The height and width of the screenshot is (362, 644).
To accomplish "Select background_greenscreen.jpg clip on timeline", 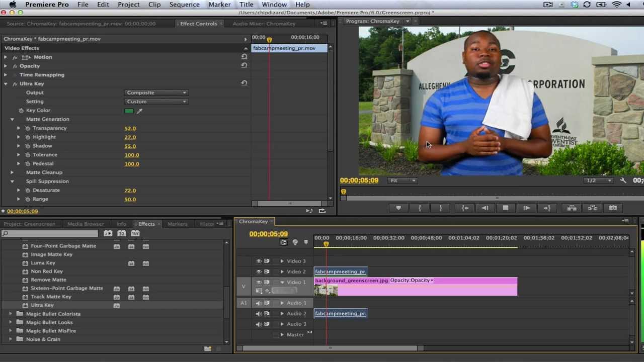I will coord(416,286).
